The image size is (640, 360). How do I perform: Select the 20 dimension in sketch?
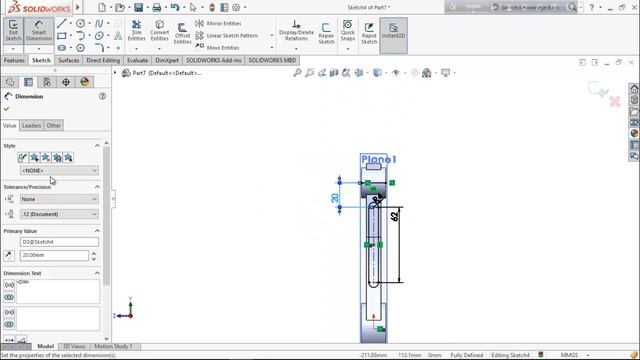(x=335, y=198)
